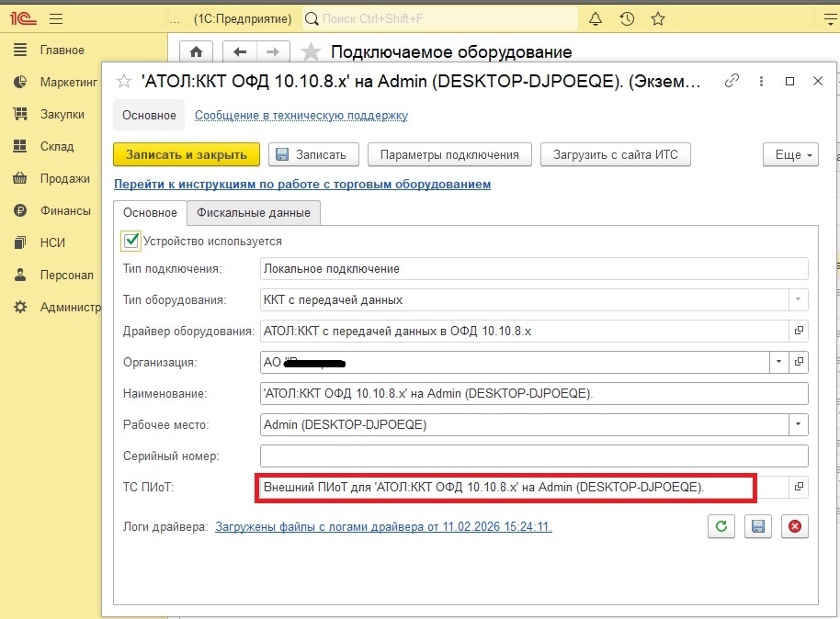Click the top-right service menu icon
This screenshot has height=619, width=840.
[832, 19]
